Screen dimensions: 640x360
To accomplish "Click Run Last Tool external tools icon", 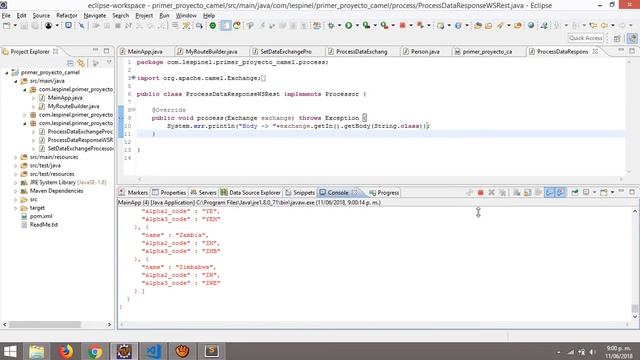I will click(x=384, y=25).
